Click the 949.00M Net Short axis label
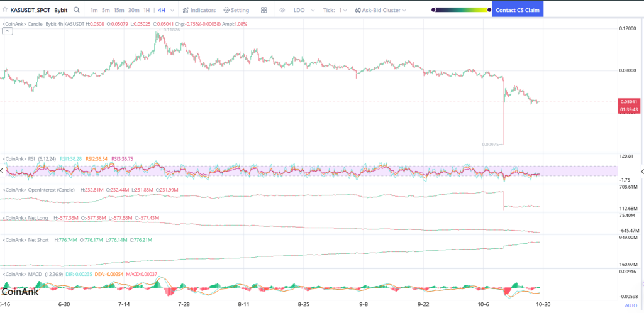 pyautogui.click(x=628, y=238)
